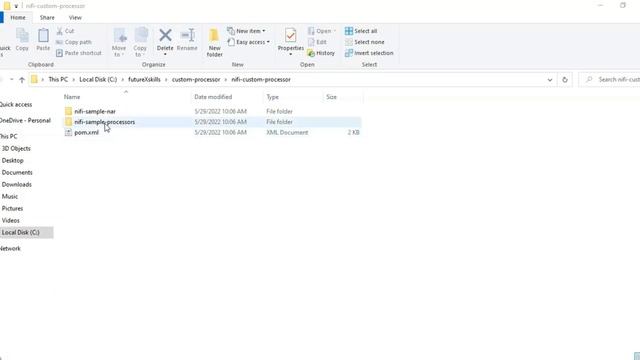Image resolution: width=640 pixels, height=360 pixels.
Task: Click the Delete red X icon
Action: click(x=165, y=36)
